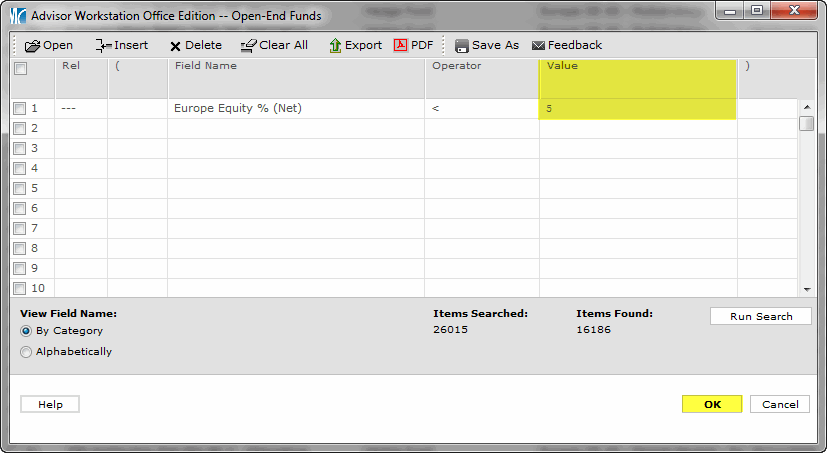Export search criteria using Export icon

point(335,45)
